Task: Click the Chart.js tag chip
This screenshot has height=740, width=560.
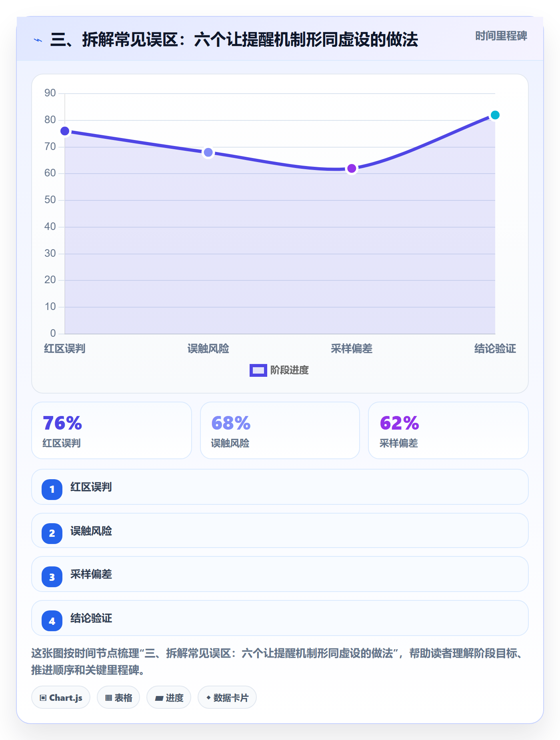Action: tap(61, 698)
